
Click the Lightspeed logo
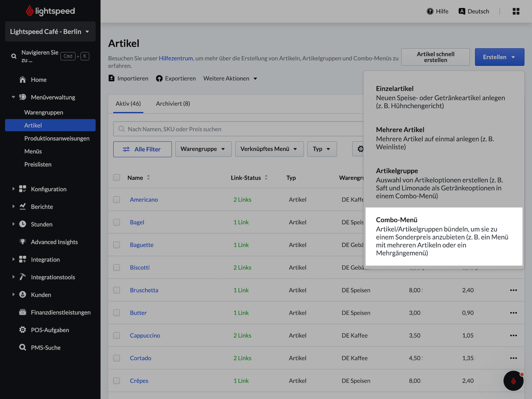(50, 11)
